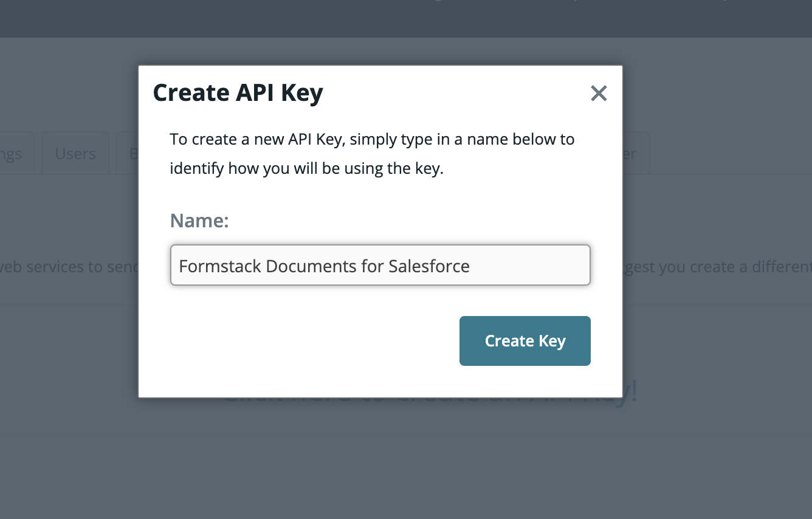The height and width of the screenshot is (519, 812).
Task: Click the tab ending in "er" at right
Action: 635,154
